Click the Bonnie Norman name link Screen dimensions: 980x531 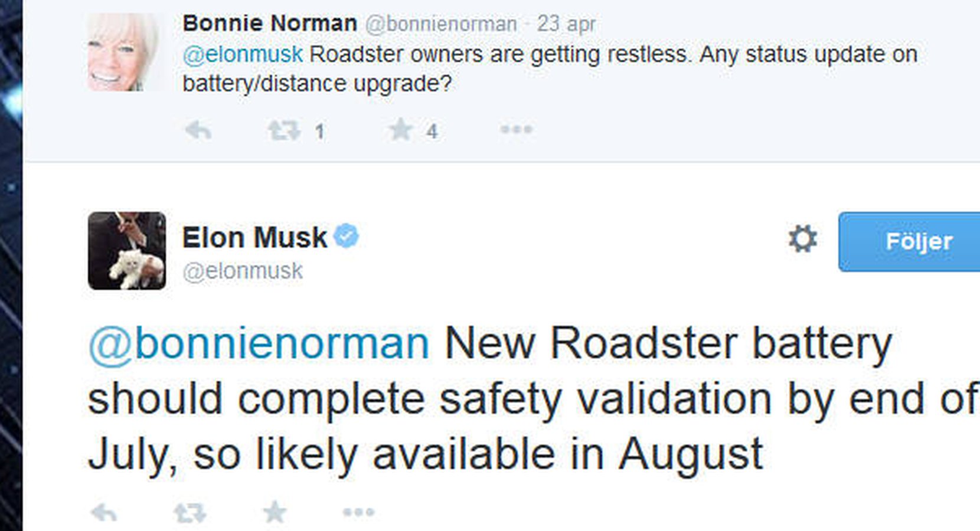click(x=270, y=24)
